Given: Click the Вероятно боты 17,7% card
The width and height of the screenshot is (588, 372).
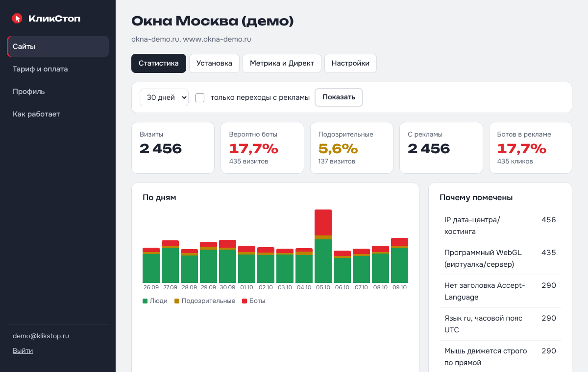Looking at the screenshot, I should click(262, 148).
